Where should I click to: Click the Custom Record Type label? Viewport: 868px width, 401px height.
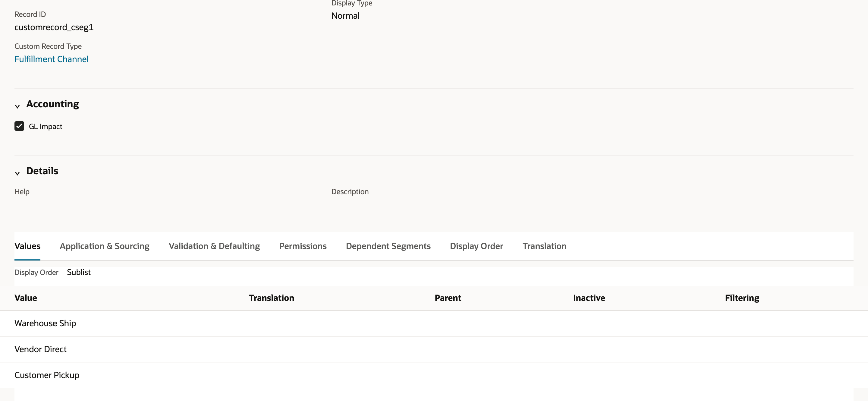48,46
